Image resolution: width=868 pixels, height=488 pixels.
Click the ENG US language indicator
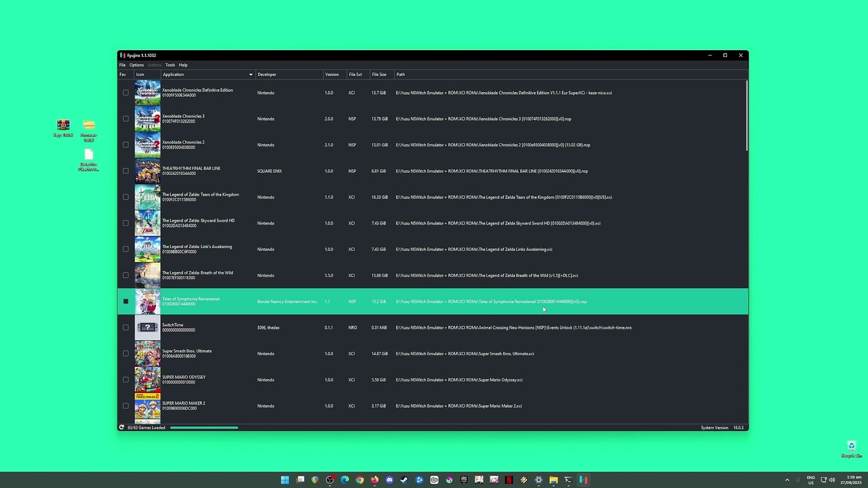[x=810, y=480]
